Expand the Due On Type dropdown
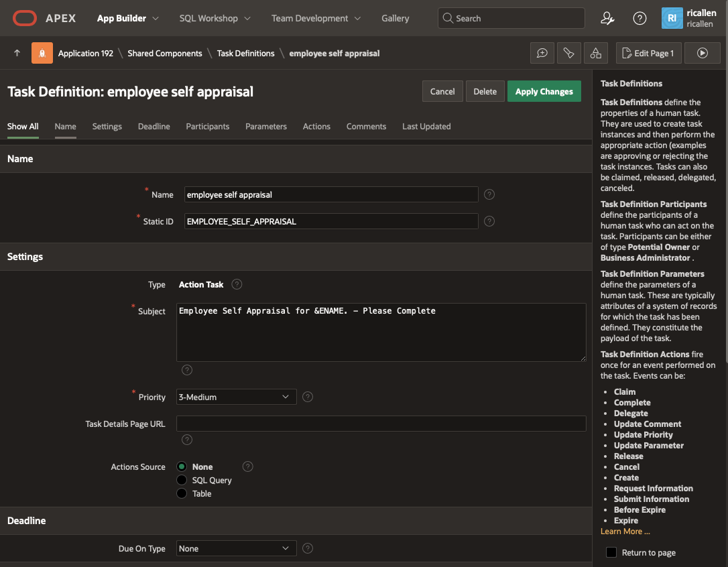The height and width of the screenshot is (567, 728). pyautogui.click(x=236, y=548)
